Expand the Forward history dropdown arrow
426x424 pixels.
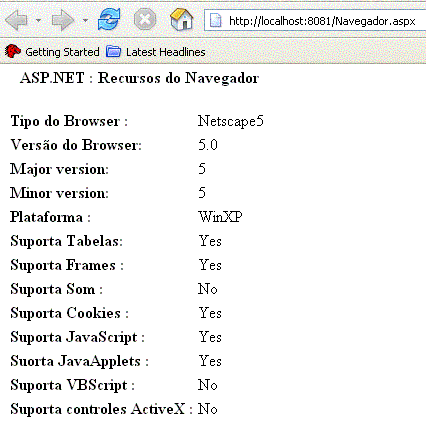85,21
